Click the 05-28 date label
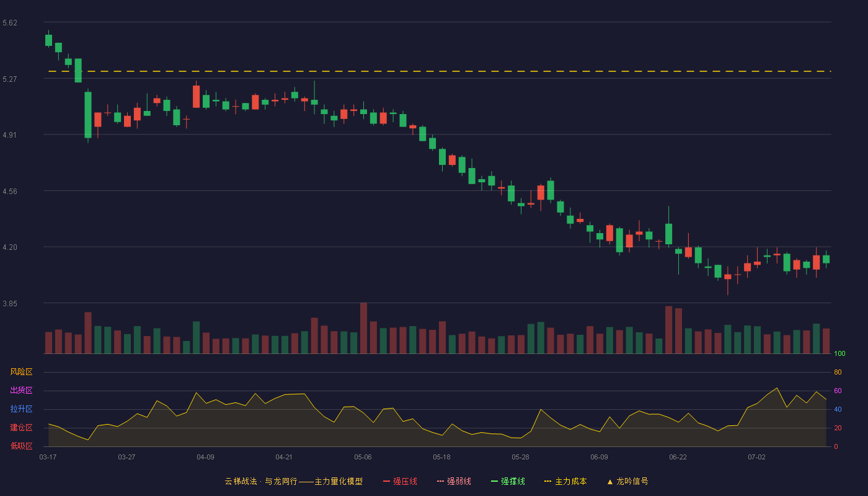The height and width of the screenshot is (496, 868). (520, 457)
